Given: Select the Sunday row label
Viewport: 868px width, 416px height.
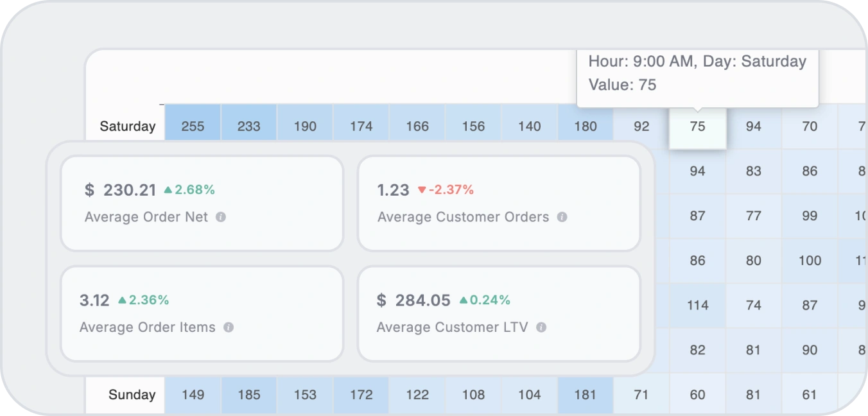Looking at the screenshot, I should coord(132,395).
